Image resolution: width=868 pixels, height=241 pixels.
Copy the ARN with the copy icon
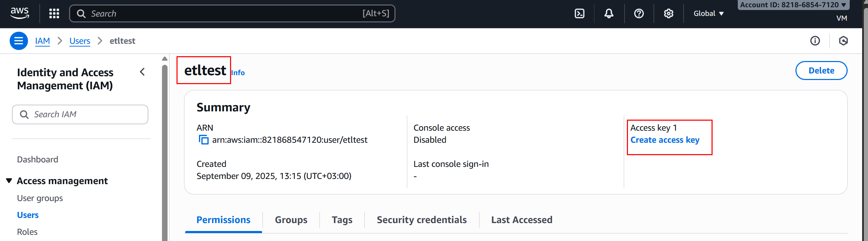pyautogui.click(x=203, y=140)
